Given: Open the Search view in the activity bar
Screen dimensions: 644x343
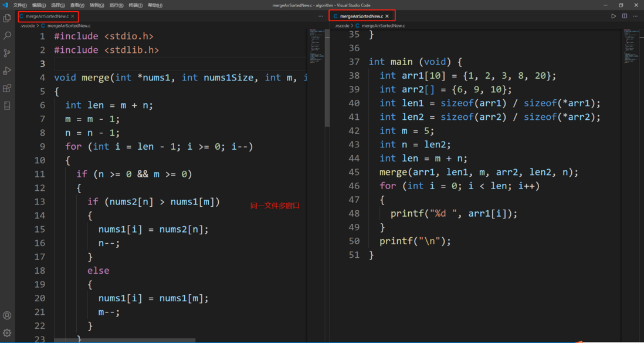Looking at the screenshot, I should point(7,36).
